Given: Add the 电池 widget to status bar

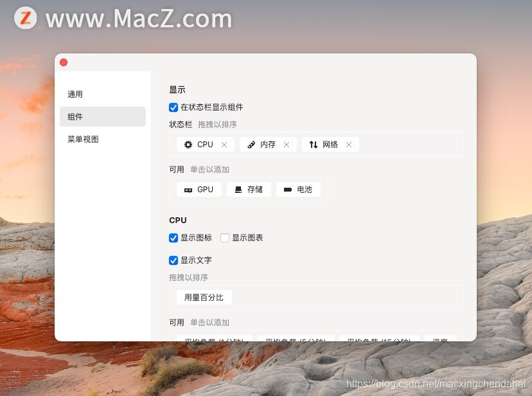Looking at the screenshot, I should 298,190.
